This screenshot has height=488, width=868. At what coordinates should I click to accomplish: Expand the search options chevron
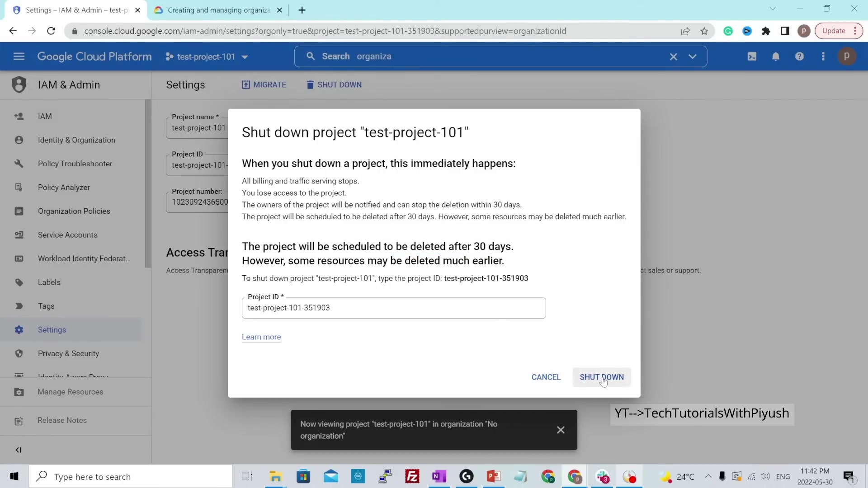point(692,56)
